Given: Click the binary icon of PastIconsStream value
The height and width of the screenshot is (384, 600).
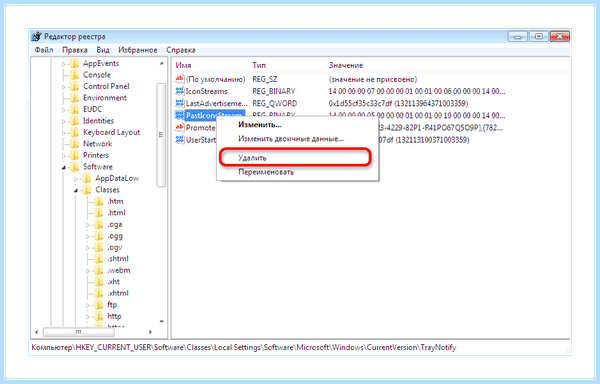Looking at the screenshot, I should coord(179,115).
